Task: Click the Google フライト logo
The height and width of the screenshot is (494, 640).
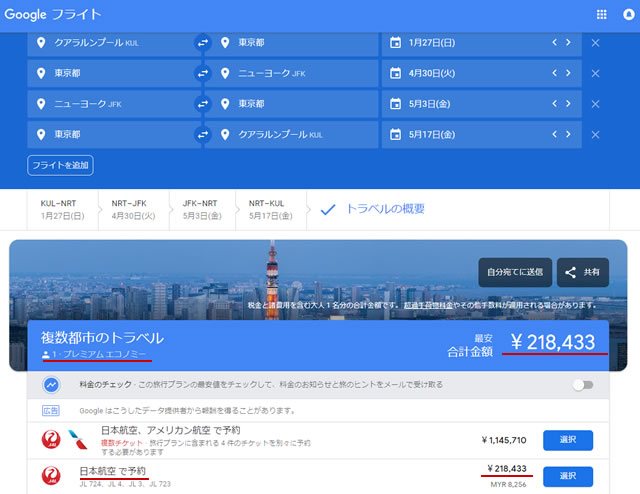Action: tap(53, 15)
